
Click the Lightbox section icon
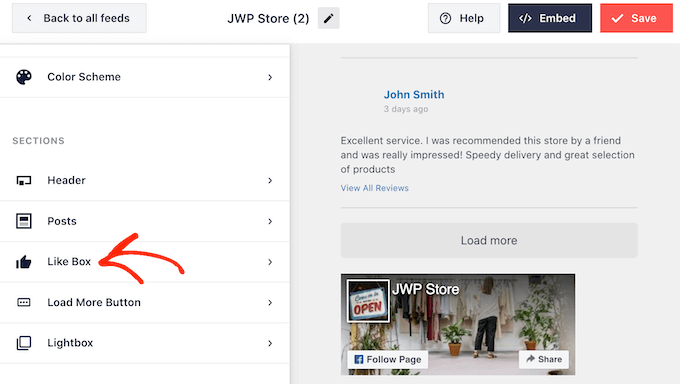tap(24, 343)
